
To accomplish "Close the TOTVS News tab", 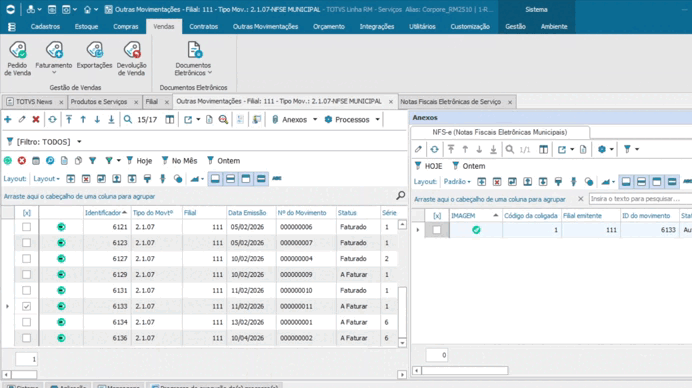I will pyautogui.click(x=61, y=102).
